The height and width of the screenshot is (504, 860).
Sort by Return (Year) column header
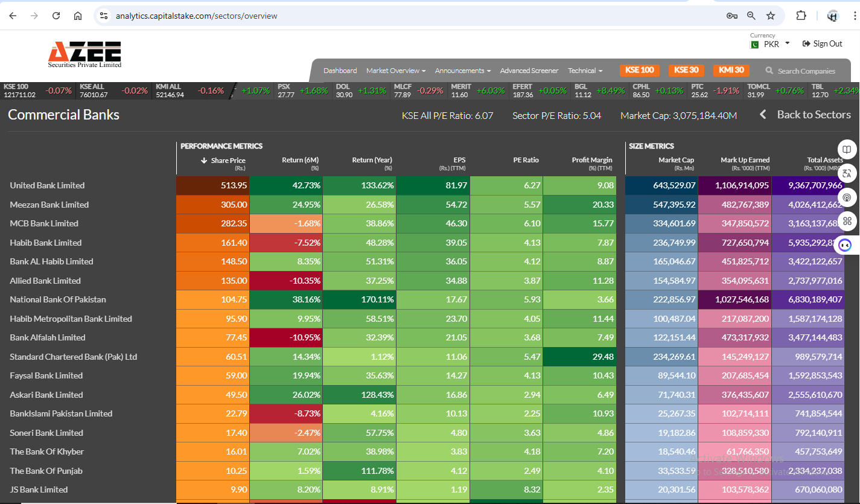click(372, 160)
